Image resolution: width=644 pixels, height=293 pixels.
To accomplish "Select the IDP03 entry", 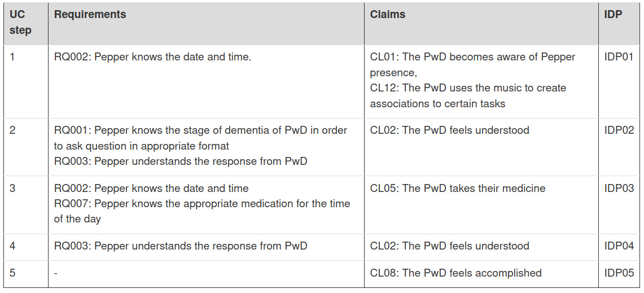I will click(x=619, y=189).
